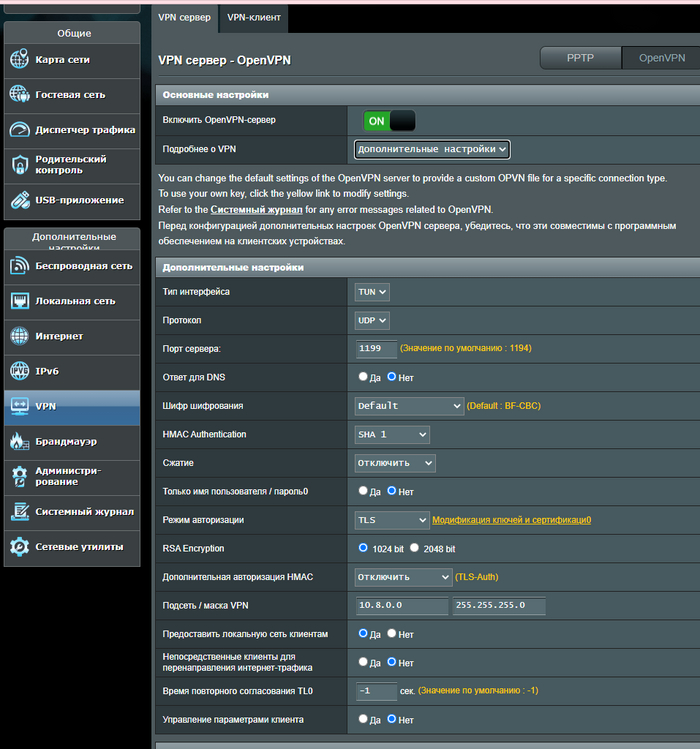Open the interface type TUN dropdown
This screenshot has height=749, width=700.
[372, 292]
